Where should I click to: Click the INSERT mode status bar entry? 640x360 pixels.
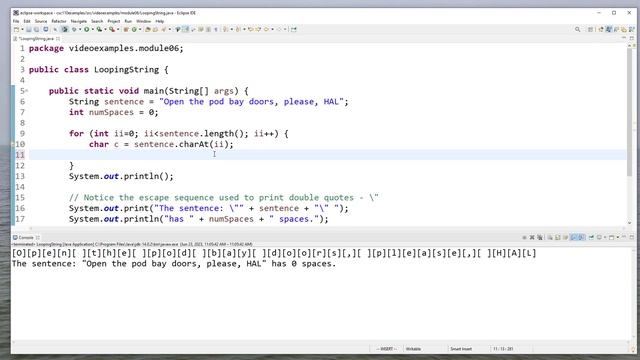[x=386, y=349]
